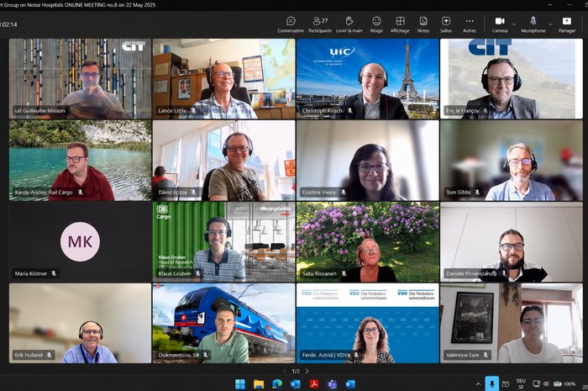This screenshot has height=391, width=588.
Task: Select Guillaume Masson's video tile
Action: pyautogui.click(x=81, y=79)
